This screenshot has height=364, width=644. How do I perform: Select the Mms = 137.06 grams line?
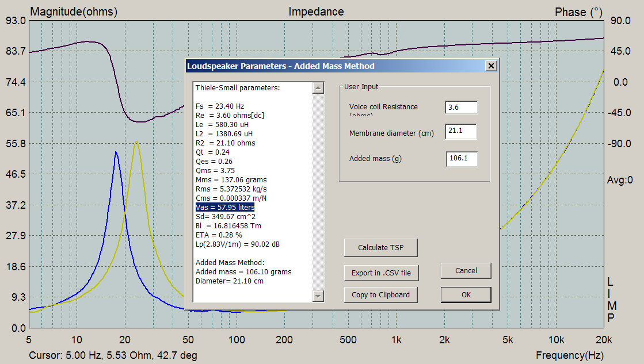coord(231,179)
